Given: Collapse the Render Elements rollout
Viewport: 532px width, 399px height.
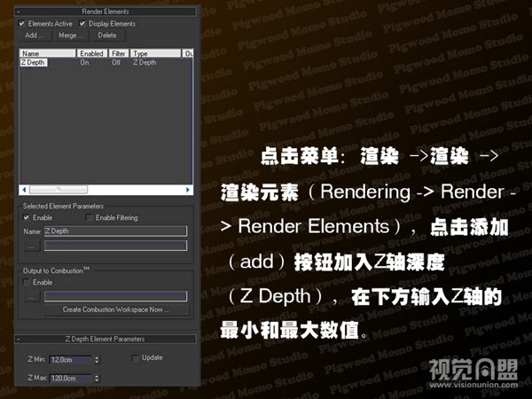Looking at the screenshot, I should point(106,12).
